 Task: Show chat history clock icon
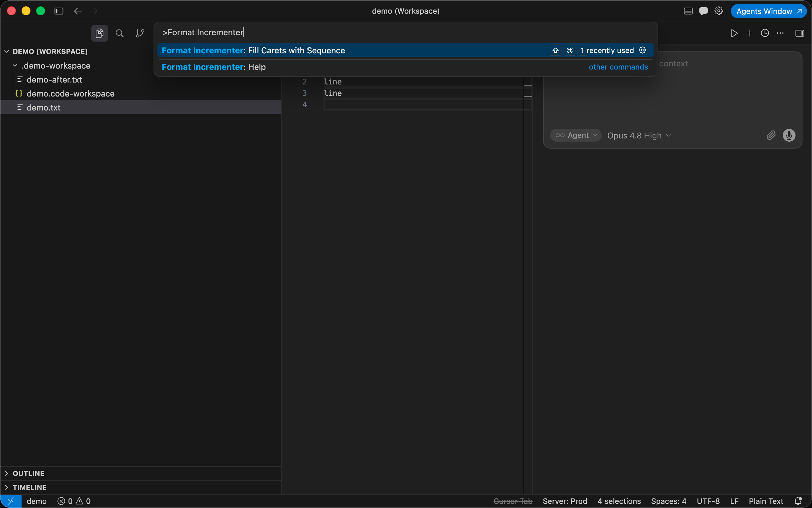click(765, 33)
